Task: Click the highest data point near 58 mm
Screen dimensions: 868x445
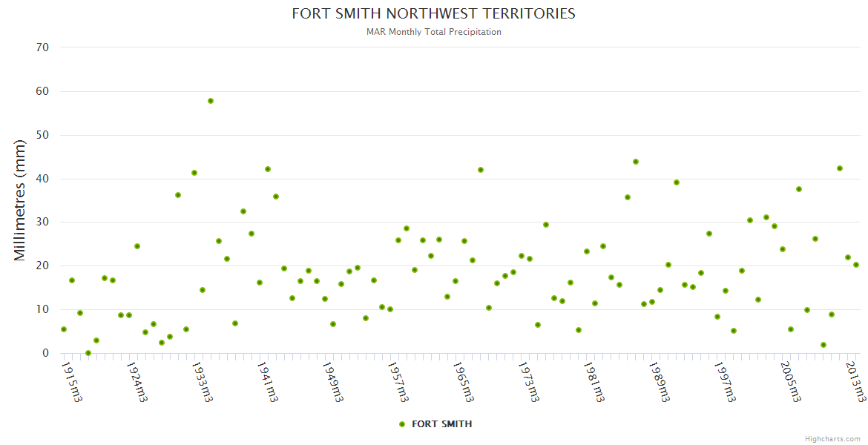Action: [211, 101]
